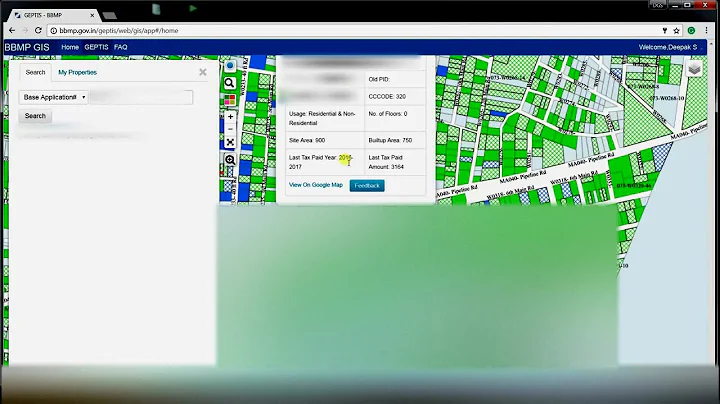Bookmark the page with star icon

pos(676,31)
